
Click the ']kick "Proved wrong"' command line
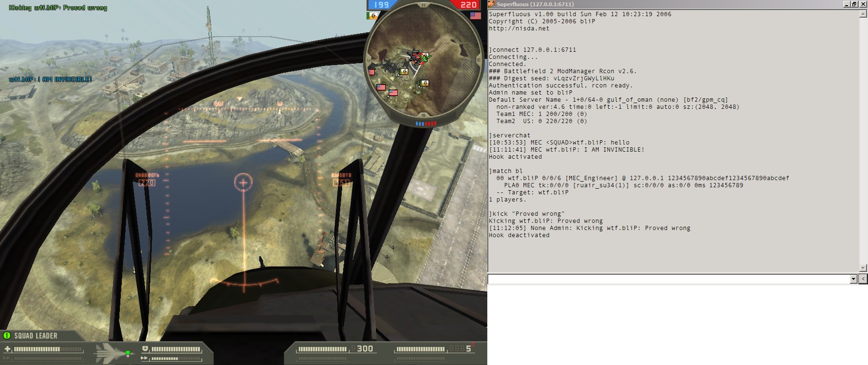[527, 214]
